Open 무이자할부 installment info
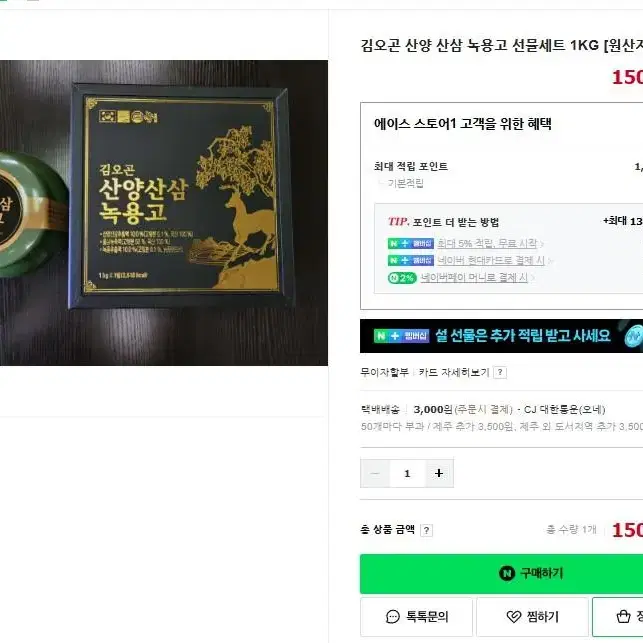 384,372
